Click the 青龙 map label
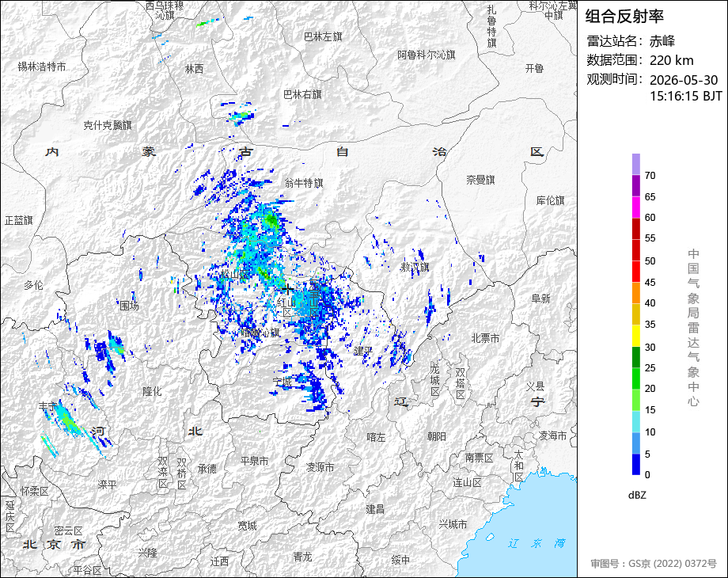The width and height of the screenshot is (728, 578). 302,556
